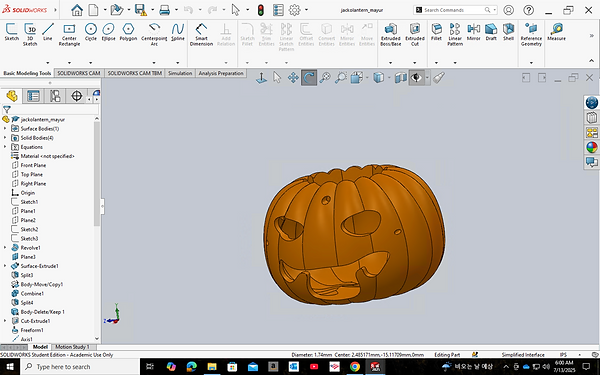Image resolution: width=600 pixels, height=375 pixels.
Task: Pick the Circle sketch tool
Action: (91, 31)
